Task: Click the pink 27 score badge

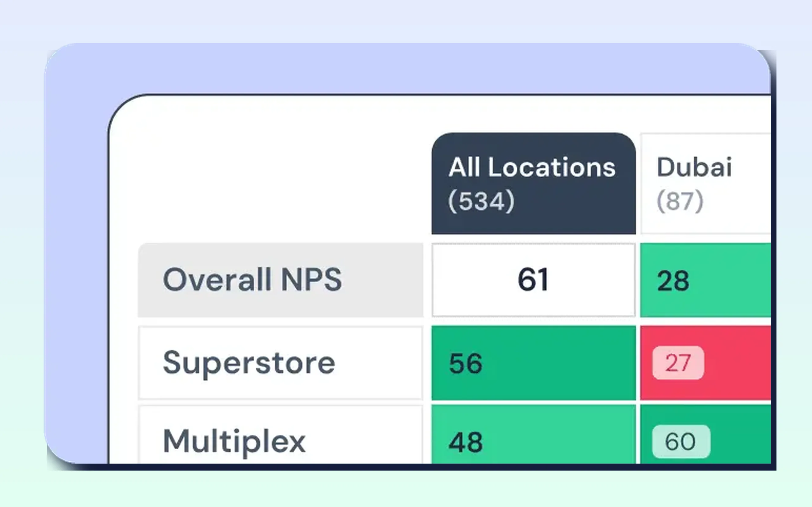Action: [678, 363]
